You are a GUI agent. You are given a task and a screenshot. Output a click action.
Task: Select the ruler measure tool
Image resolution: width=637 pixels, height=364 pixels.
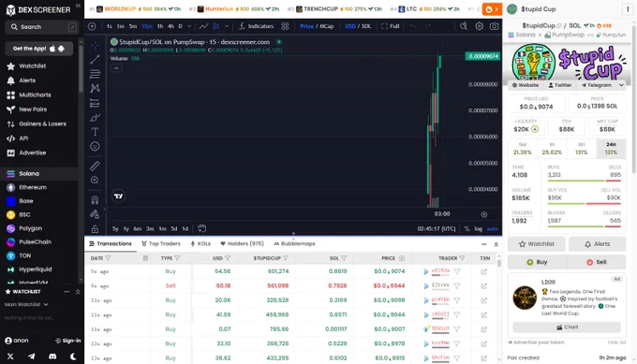click(95, 166)
